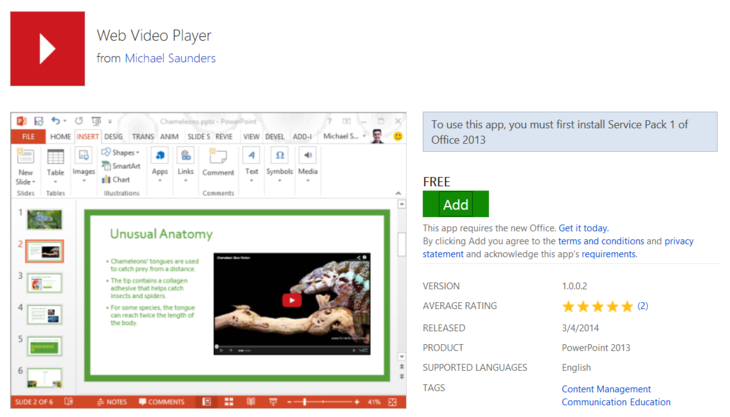Switch to Normal view in status bar

[206, 402]
